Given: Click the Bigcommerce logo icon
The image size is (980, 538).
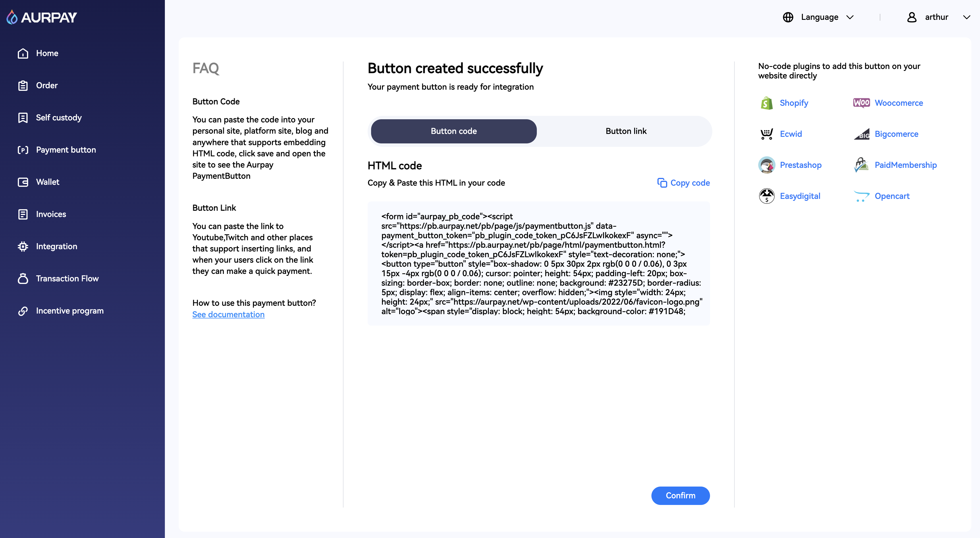Looking at the screenshot, I should (861, 134).
